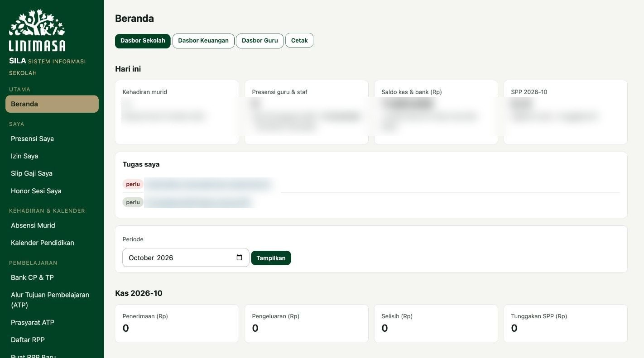The width and height of the screenshot is (644, 358).
Task: Click the 'Tugas saya' heading
Action: click(x=141, y=164)
